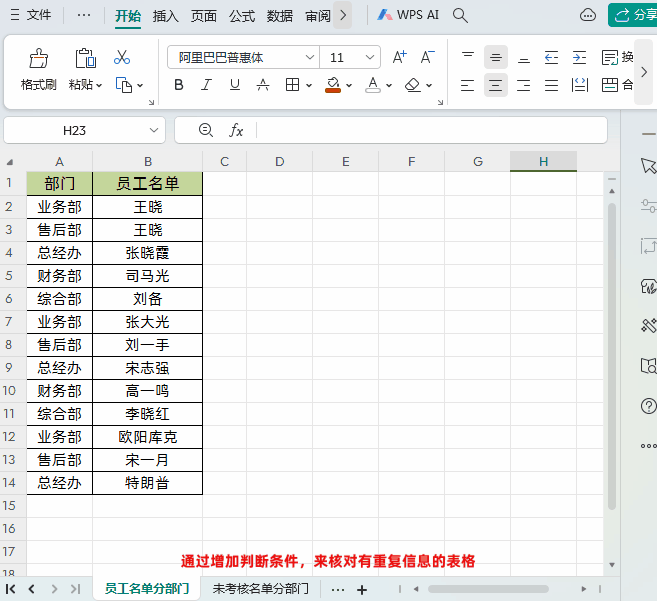Viewport: 657px width, 601px height.
Task: Open WPS AI assistant
Action: (x=408, y=15)
